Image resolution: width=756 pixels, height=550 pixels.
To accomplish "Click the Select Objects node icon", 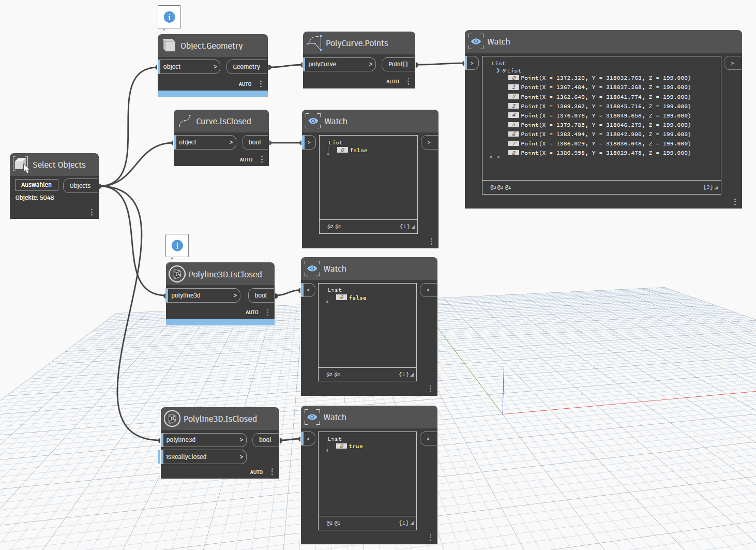I will point(21,165).
